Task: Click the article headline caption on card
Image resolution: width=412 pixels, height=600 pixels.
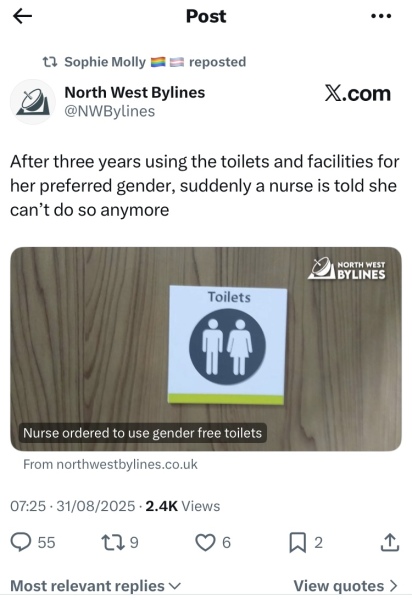Action: (142, 433)
